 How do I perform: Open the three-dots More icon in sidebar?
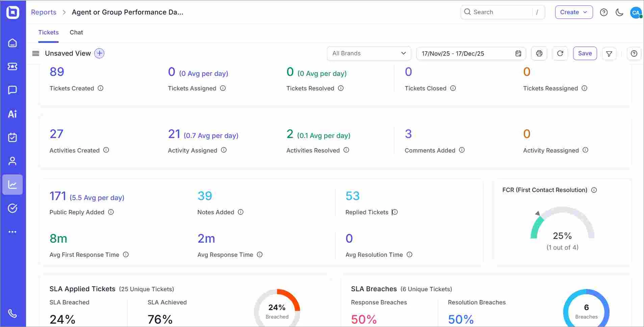tap(12, 232)
